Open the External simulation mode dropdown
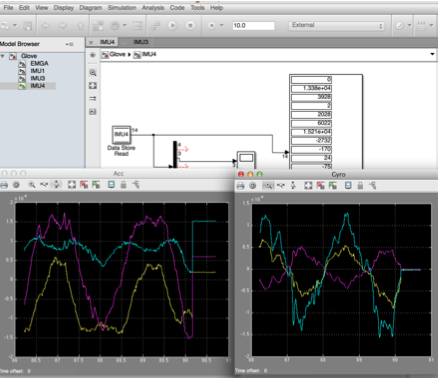The width and height of the screenshot is (438, 378). (x=336, y=25)
